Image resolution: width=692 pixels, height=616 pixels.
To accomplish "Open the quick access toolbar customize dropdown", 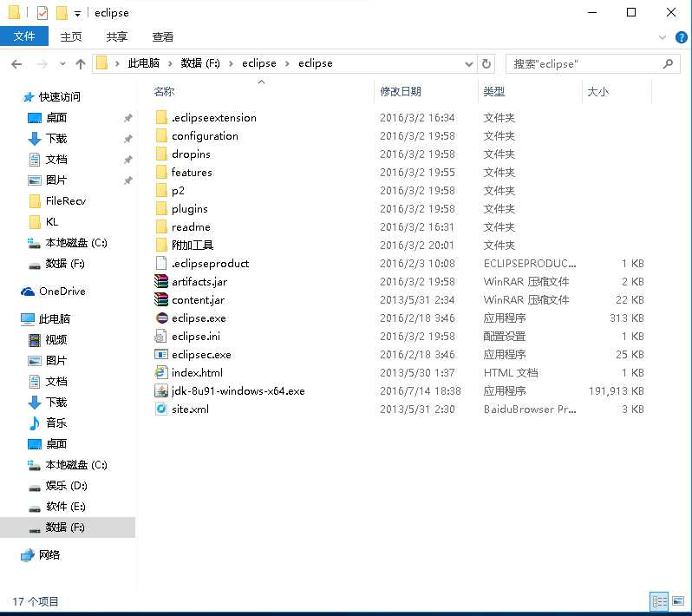I will coord(78,14).
